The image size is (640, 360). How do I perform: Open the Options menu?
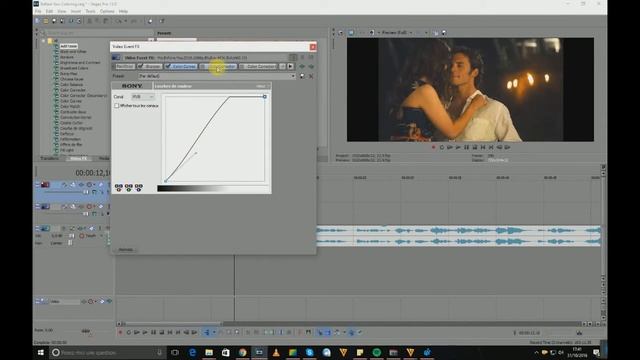(107, 11)
